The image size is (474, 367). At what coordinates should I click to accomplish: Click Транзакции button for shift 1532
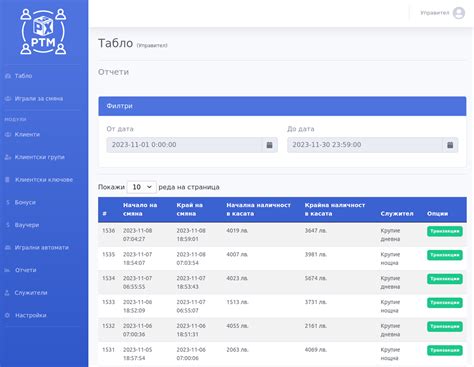click(x=445, y=326)
